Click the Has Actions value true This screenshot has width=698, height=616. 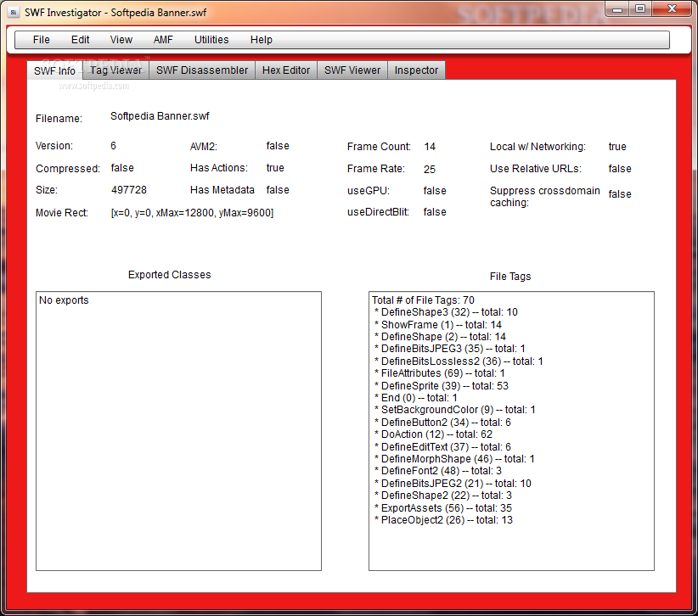[x=275, y=168]
